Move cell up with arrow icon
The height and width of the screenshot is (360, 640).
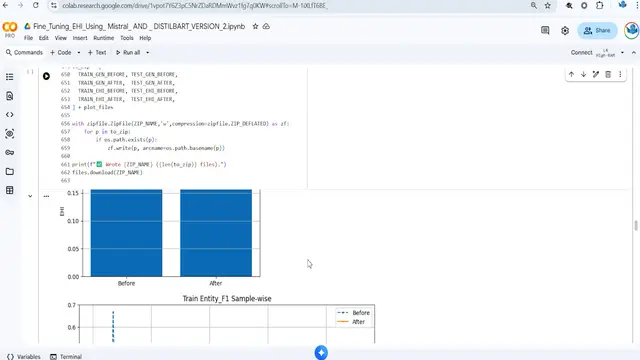(571, 74)
